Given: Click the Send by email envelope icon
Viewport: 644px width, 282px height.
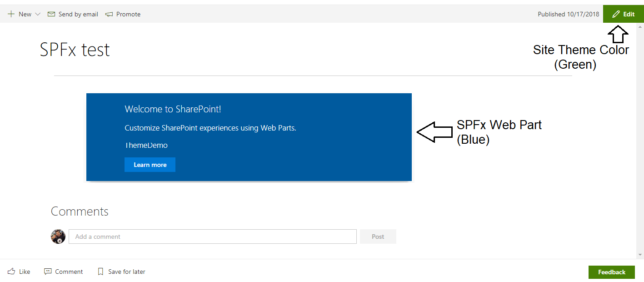Looking at the screenshot, I should (x=51, y=14).
